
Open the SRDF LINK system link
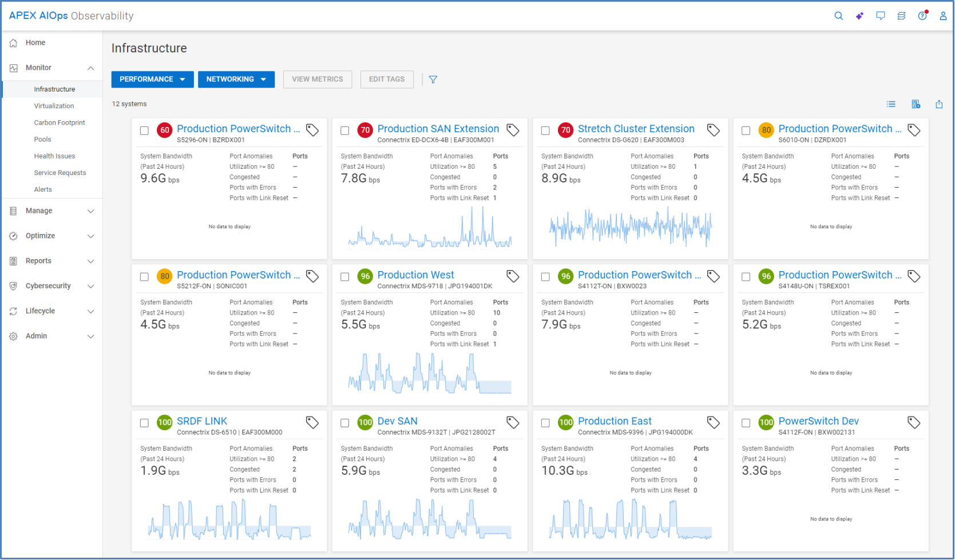(x=202, y=422)
